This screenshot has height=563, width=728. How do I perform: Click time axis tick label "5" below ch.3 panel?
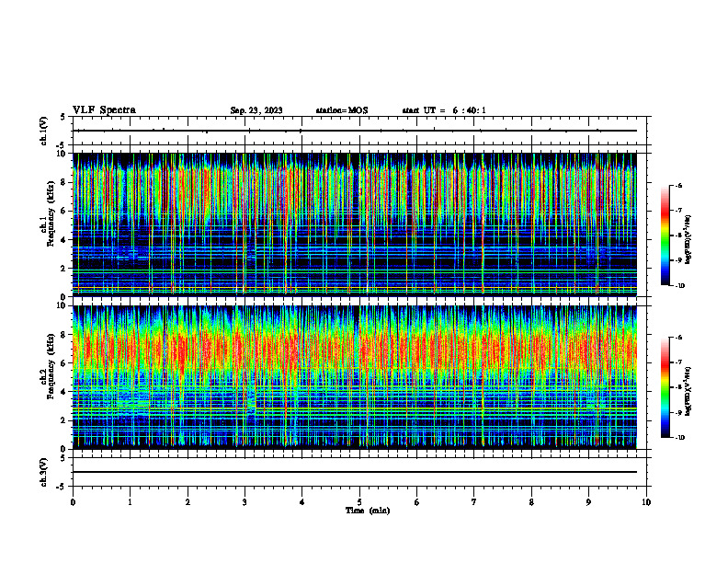[359, 502]
